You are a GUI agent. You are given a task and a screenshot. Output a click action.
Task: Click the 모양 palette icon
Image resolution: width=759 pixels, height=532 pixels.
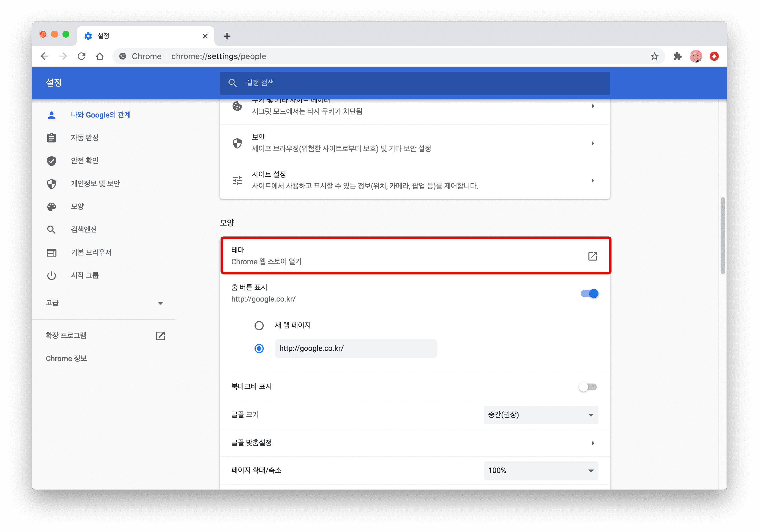51,207
